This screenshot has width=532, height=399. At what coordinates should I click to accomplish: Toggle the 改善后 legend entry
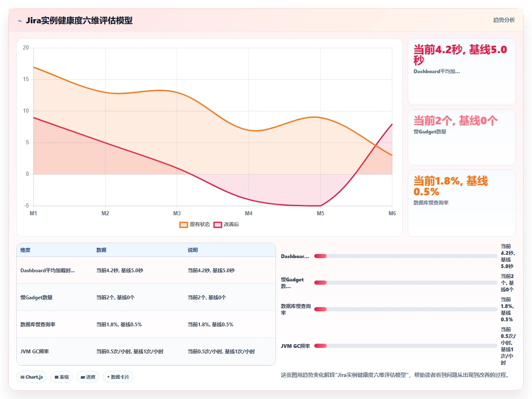tap(226, 224)
